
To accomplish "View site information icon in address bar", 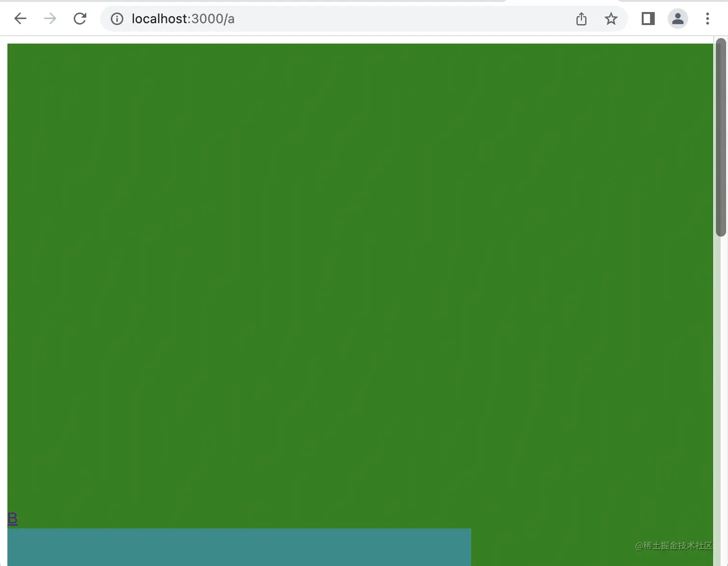I will (117, 19).
